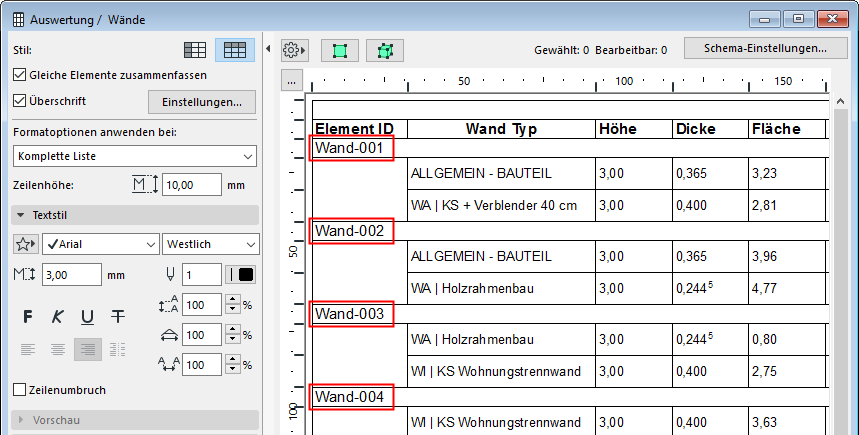Screen dimensions: 859x435
Task: Click the select-in-plan green square icon
Action: click(x=340, y=49)
